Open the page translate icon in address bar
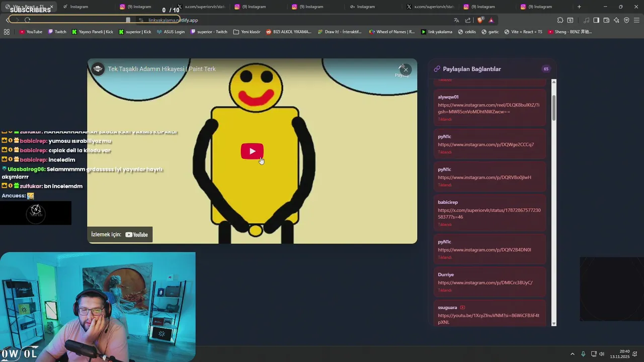This screenshot has width=644, height=362. (x=456, y=20)
